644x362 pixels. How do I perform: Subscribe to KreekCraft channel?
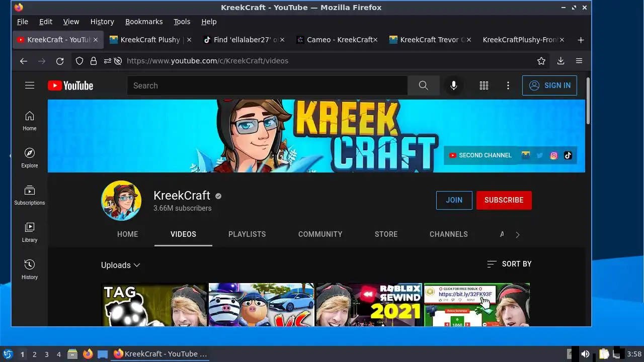(x=504, y=200)
